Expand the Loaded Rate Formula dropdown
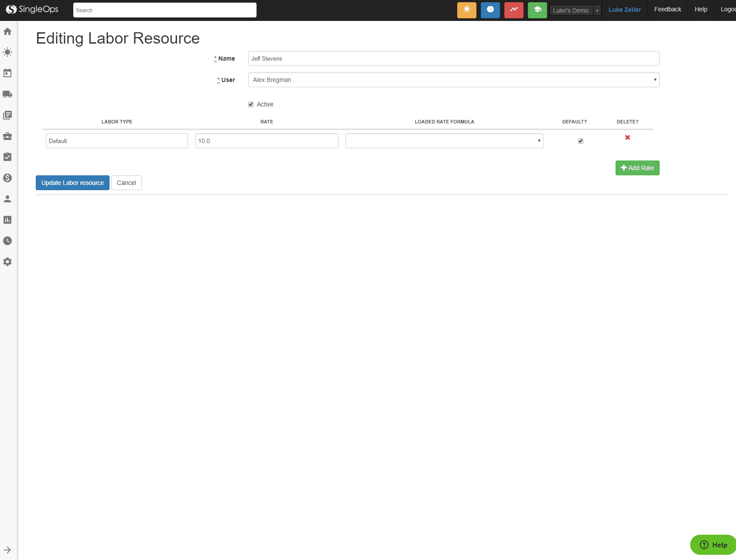The image size is (736, 560). [x=444, y=141]
